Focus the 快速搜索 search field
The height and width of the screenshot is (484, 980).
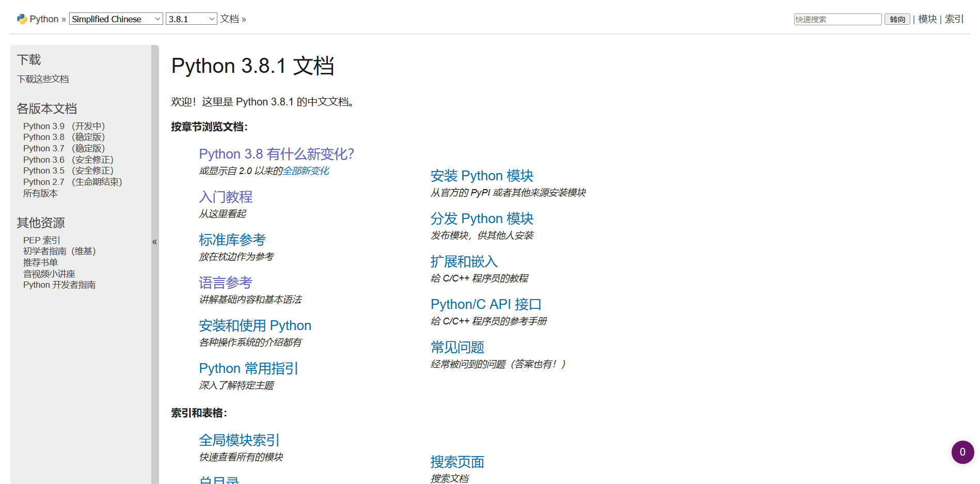837,19
